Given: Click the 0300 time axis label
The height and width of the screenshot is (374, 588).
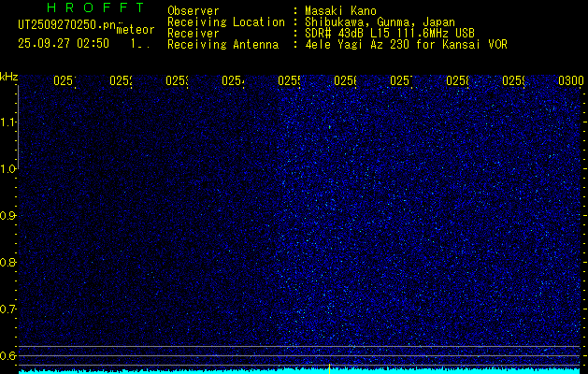Looking at the screenshot, I should click(x=571, y=80).
